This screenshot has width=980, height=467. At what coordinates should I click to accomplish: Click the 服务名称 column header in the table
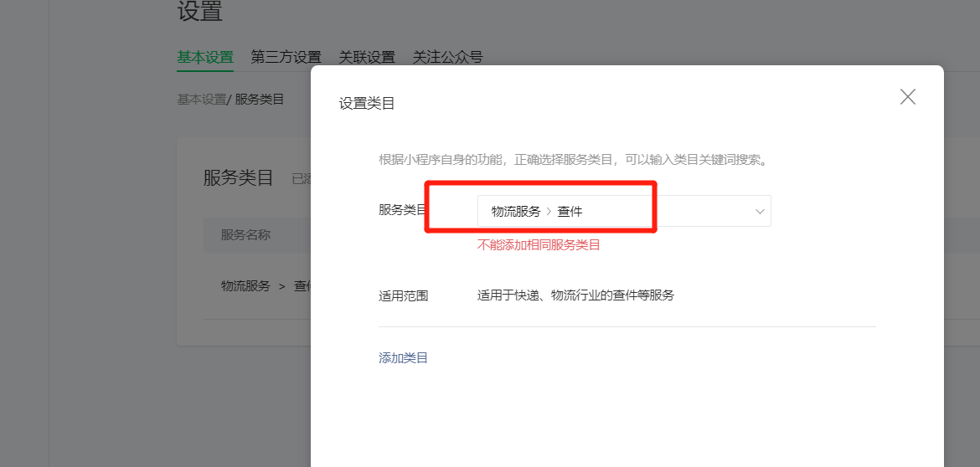click(245, 235)
